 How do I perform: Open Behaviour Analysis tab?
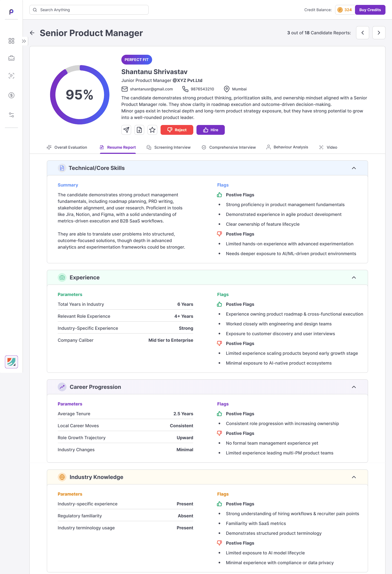point(287,147)
